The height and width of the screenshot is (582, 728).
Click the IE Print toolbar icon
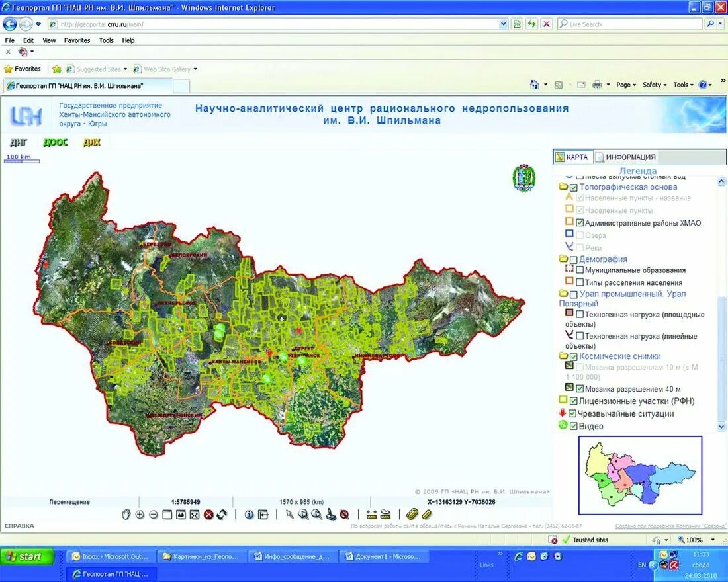tap(597, 85)
